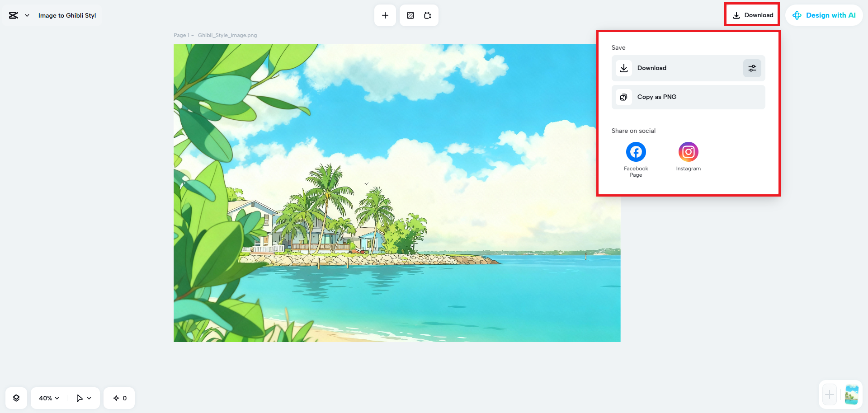Open download settings sliders icon
The width and height of the screenshot is (868, 413).
coord(752,68)
